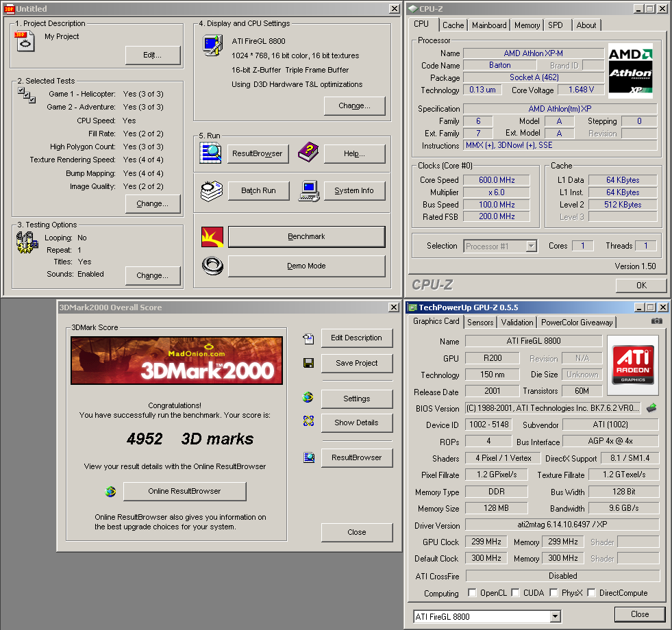Click the Batch Run stacked pages icon

[212, 190]
